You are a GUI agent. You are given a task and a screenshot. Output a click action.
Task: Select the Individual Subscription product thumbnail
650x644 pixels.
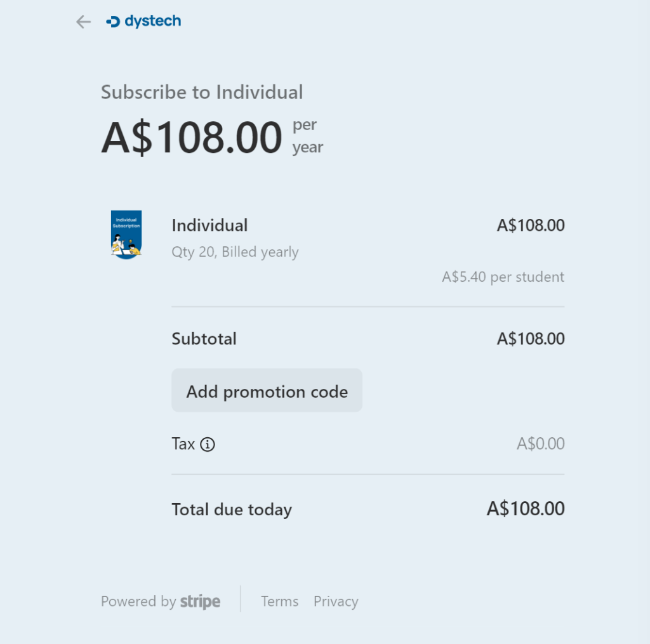tap(126, 235)
